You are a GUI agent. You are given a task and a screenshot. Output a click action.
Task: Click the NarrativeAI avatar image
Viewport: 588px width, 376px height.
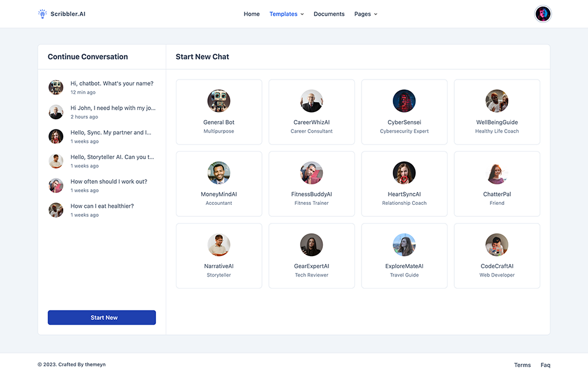coord(219,245)
